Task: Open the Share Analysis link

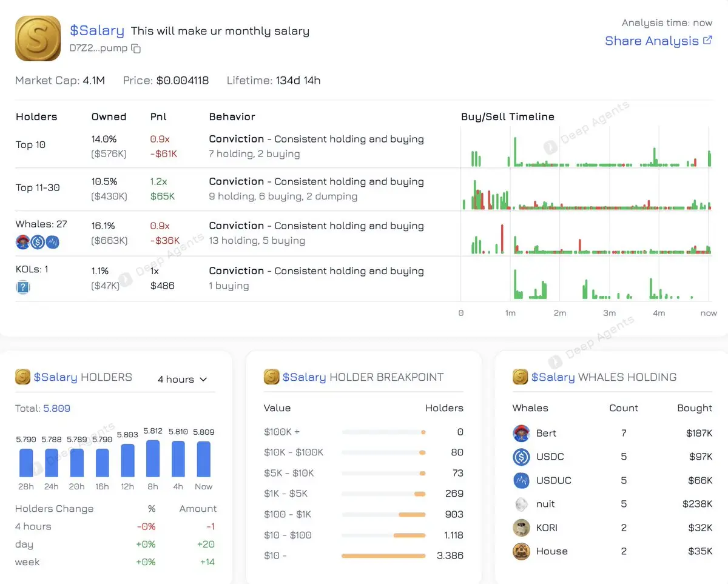Action: tap(659, 41)
